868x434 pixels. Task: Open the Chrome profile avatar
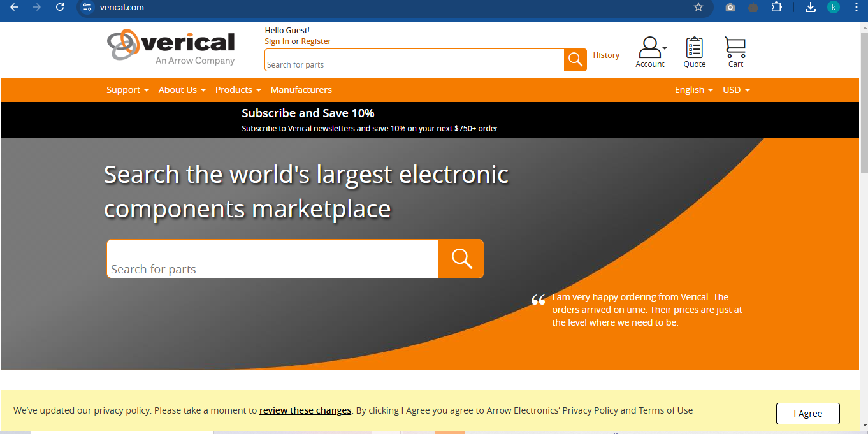834,7
